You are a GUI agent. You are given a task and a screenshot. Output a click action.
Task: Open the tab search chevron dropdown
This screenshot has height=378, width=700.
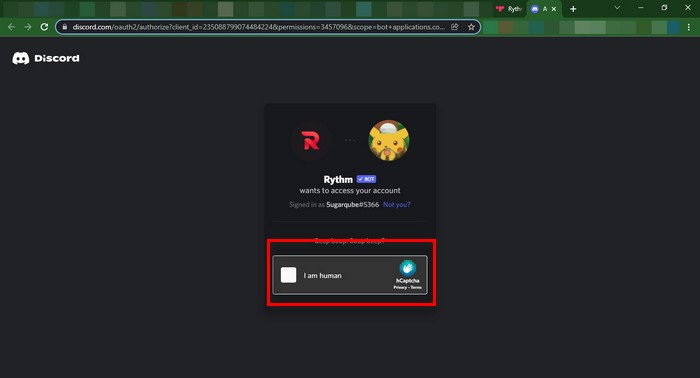pos(617,8)
